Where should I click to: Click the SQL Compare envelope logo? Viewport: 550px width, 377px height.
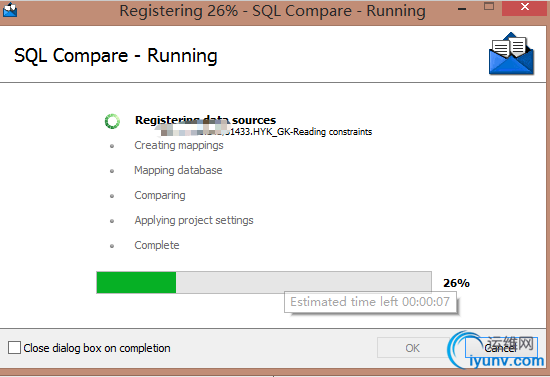click(x=511, y=53)
